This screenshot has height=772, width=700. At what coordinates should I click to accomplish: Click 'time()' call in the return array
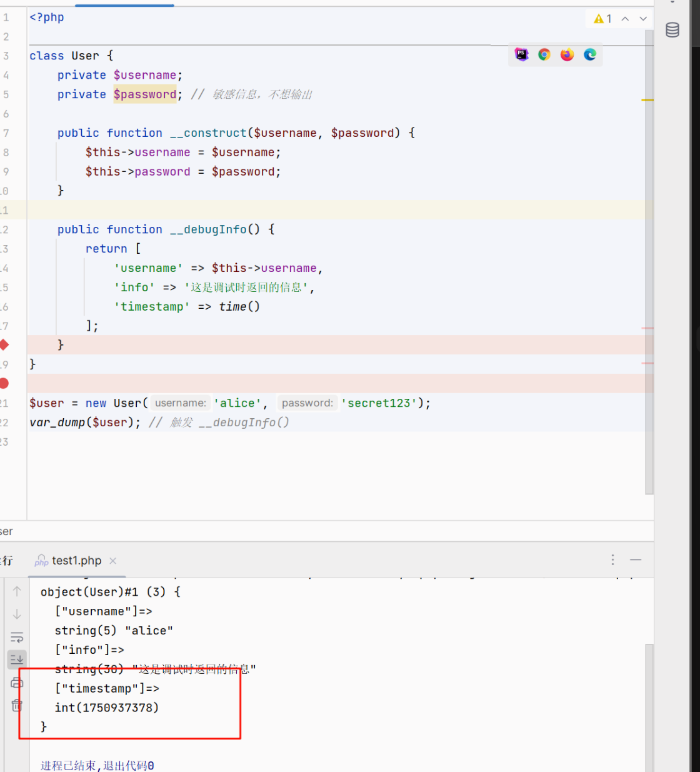pyautogui.click(x=239, y=306)
